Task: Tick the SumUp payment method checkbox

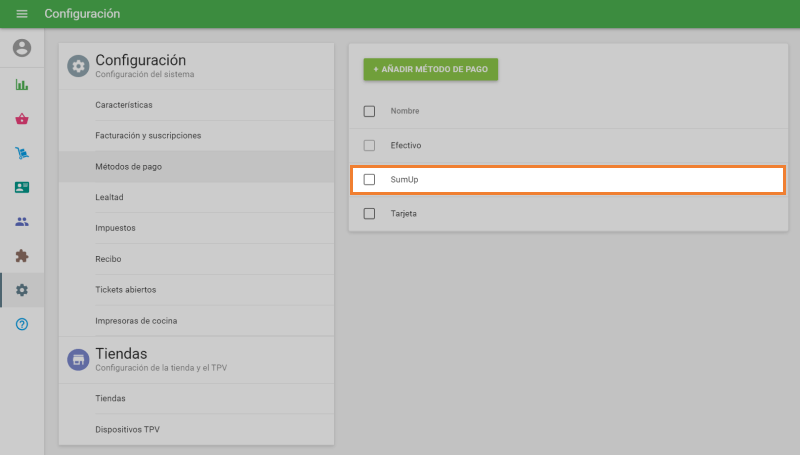Action: pos(369,180)
